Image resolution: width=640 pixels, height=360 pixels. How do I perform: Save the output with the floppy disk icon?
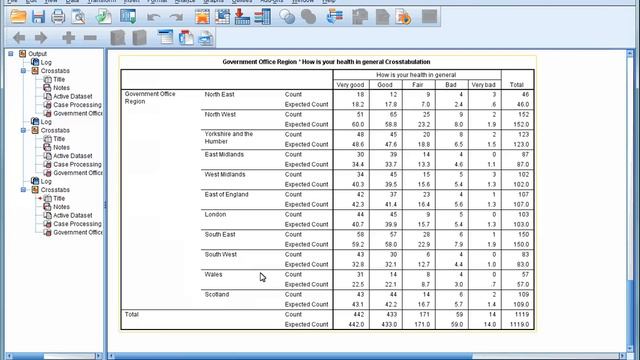pos(38,17)
